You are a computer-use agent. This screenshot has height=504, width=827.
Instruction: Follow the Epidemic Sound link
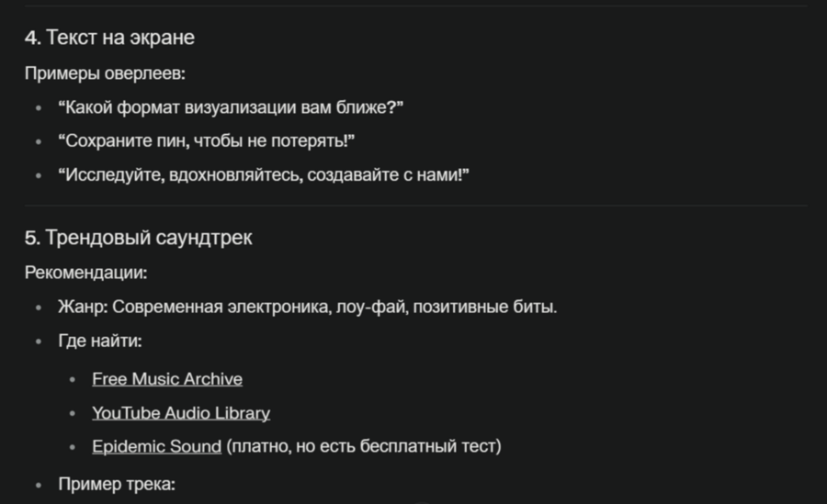(x=156, y=447)
